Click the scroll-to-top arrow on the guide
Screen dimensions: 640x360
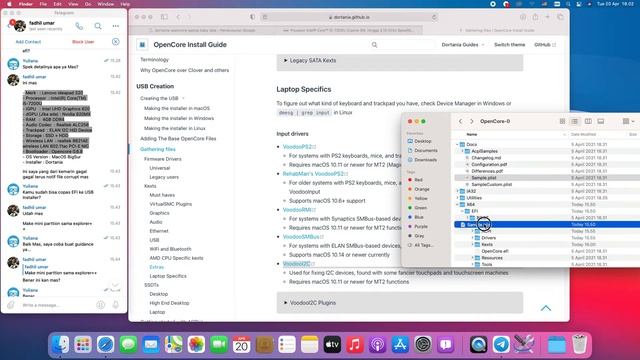pos(546,308)
